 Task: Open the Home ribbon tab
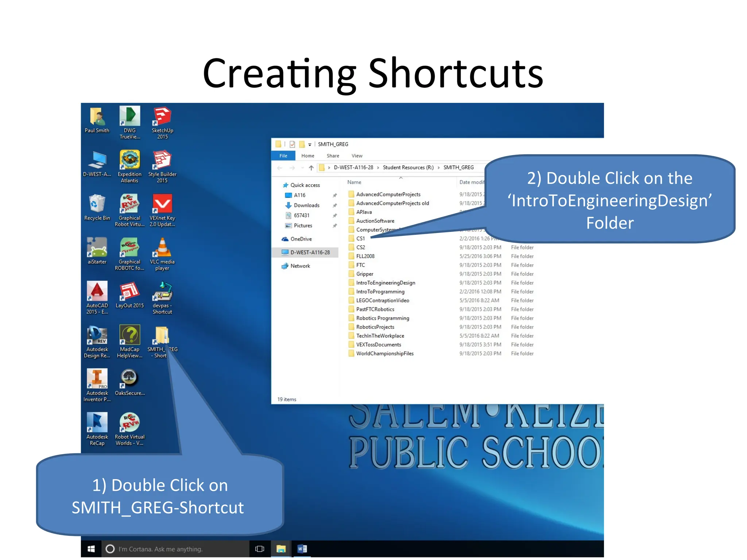(x=308, y=156)
